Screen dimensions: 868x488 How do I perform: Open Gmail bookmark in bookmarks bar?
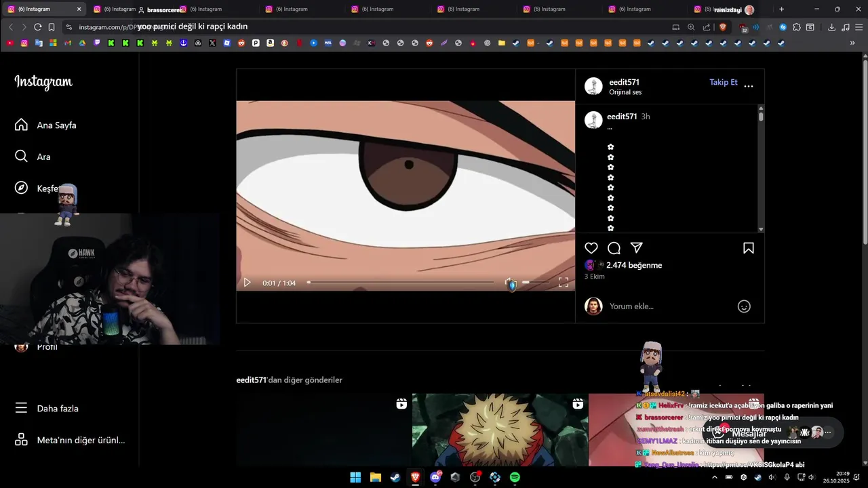(68, 43)
